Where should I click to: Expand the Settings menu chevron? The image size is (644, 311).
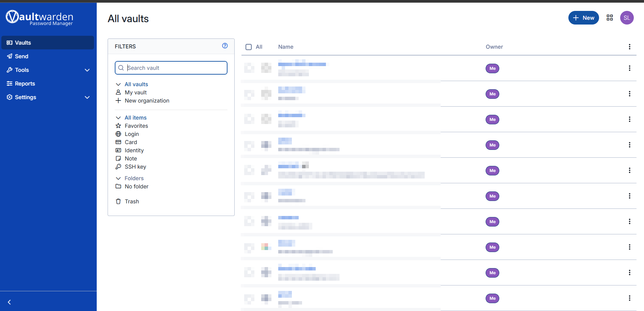tap(87, 97)
